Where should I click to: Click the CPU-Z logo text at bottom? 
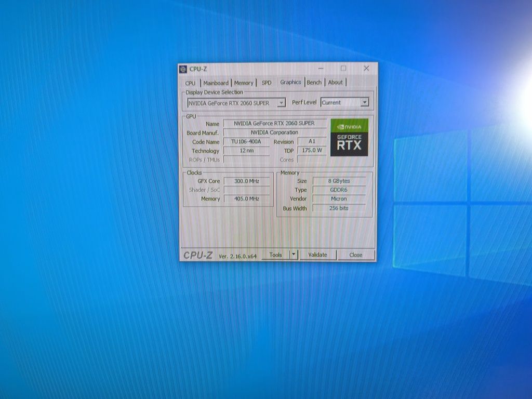pyautogui.click(x=198, y=255)
